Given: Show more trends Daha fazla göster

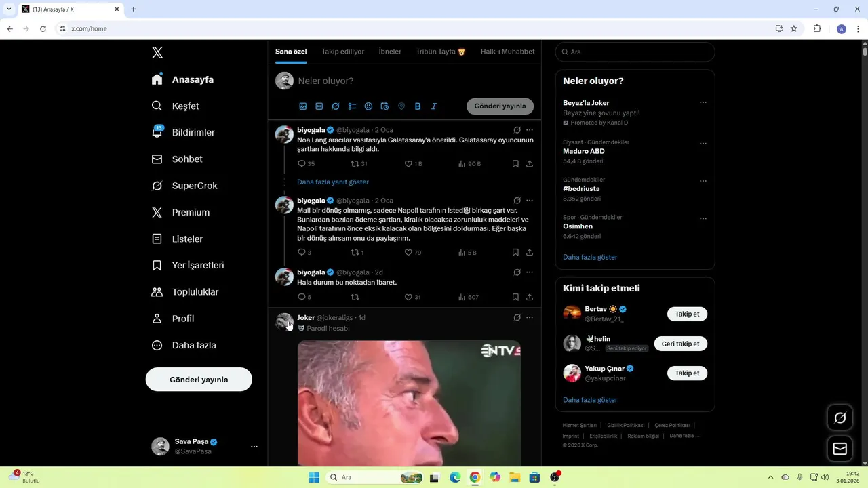Looking at the screenshot, I should 590,257.
